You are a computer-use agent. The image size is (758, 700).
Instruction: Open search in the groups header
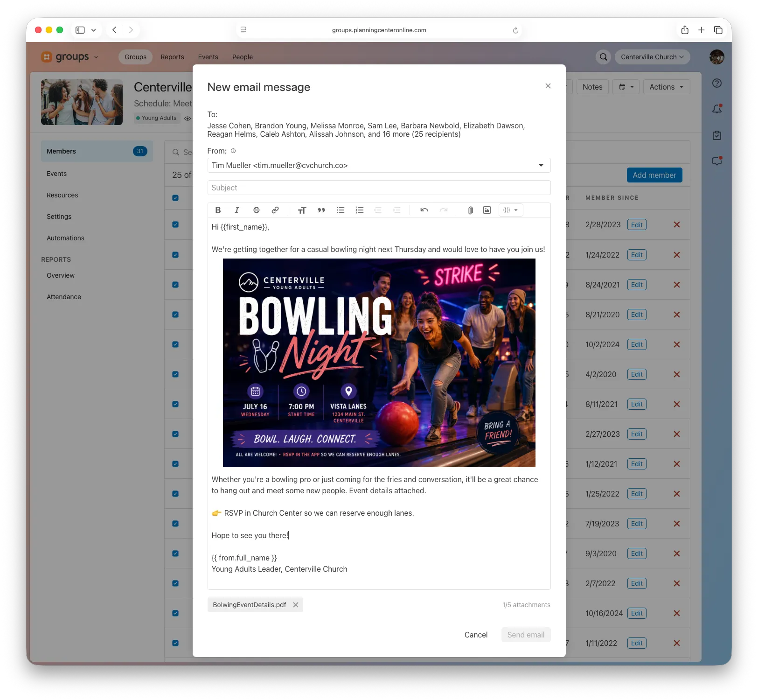(x=604, y=57)
